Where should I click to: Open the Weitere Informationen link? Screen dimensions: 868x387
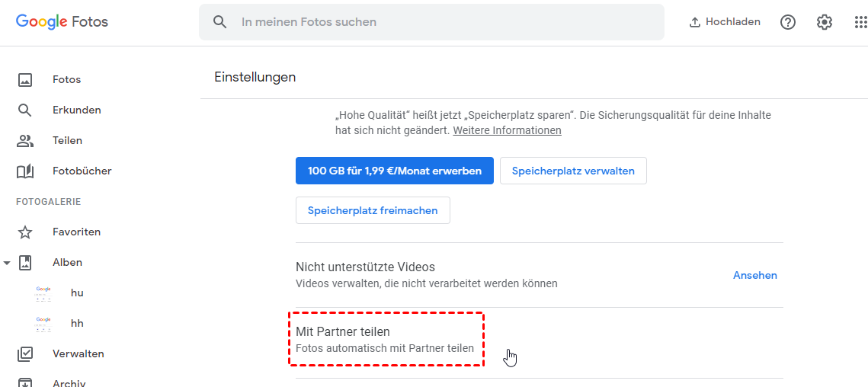[507, 130]
